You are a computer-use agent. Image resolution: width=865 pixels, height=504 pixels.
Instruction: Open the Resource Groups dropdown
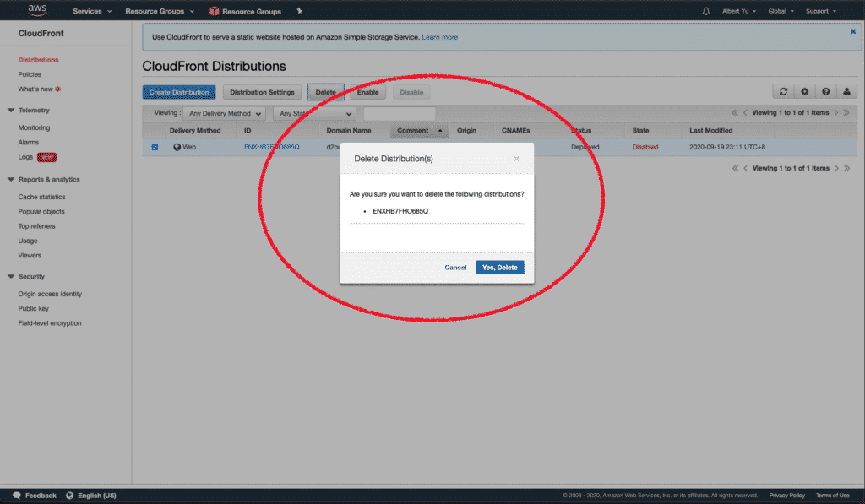click(160, 11)
